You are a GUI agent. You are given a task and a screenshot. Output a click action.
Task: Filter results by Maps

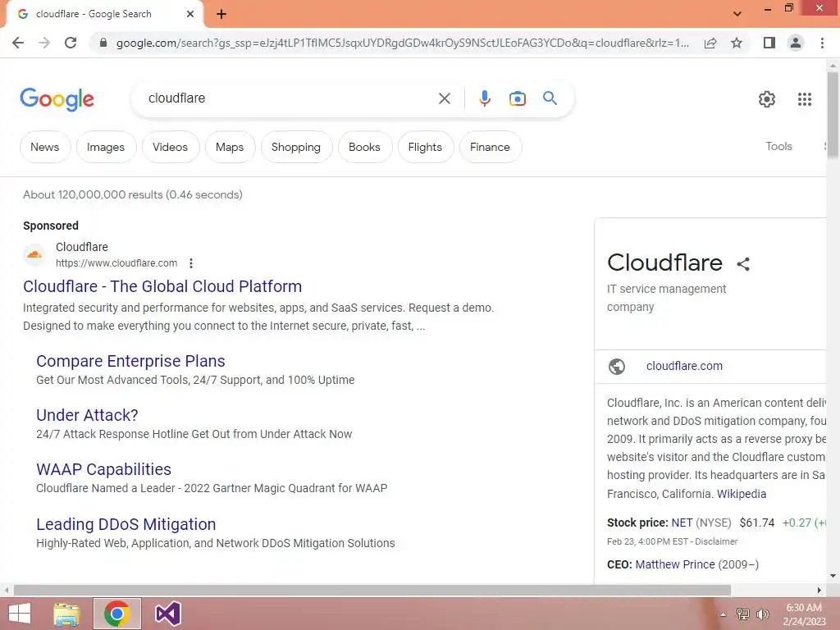230,147
